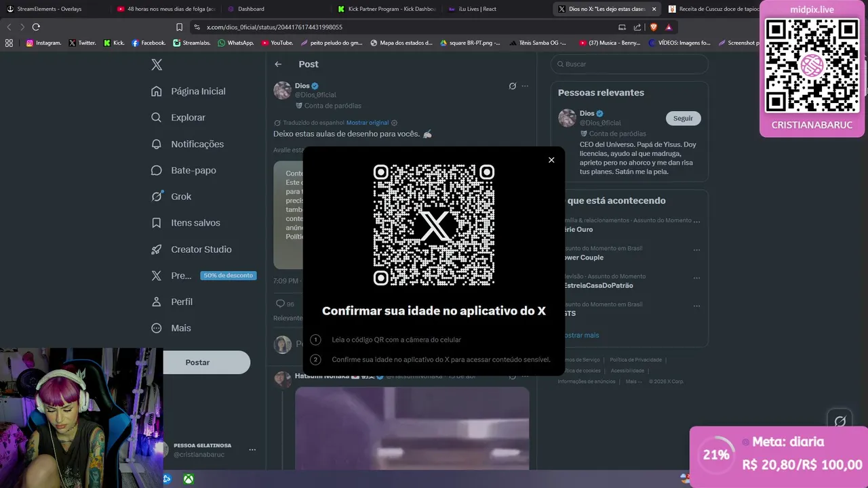Viewport: 868px width, 488px height.
Task: Follow Dios with the Seguir button
Action: 683,118
